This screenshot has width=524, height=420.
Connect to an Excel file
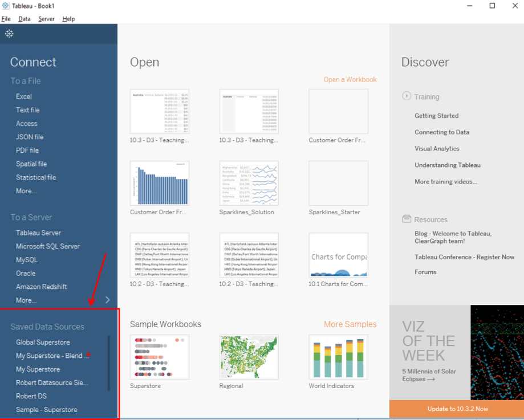coord(23,96)
